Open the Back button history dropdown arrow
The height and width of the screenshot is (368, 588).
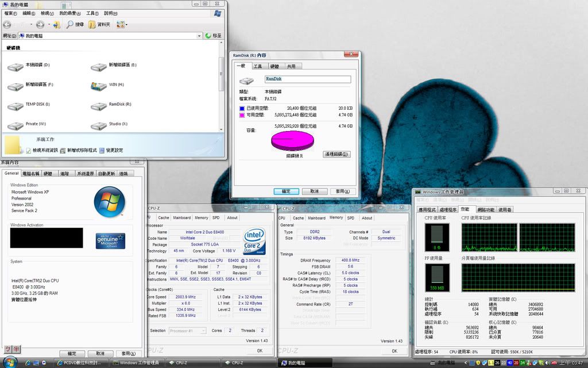[x=31, y=25]
